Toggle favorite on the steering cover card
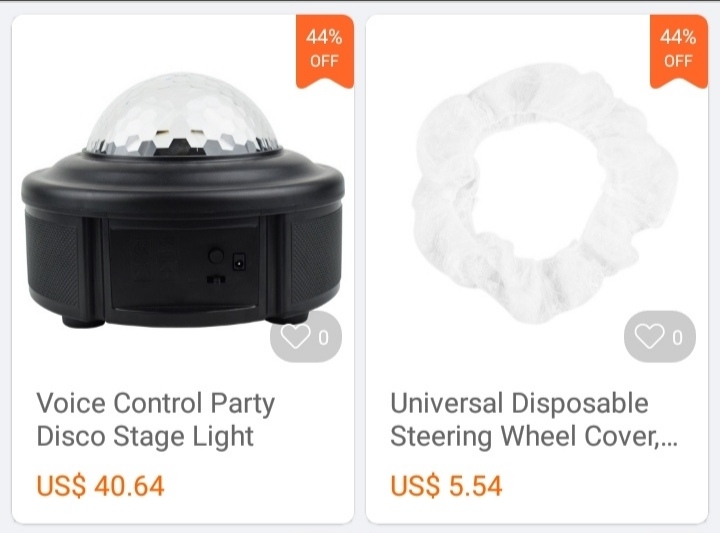The image size is (720, 533). 660,337
